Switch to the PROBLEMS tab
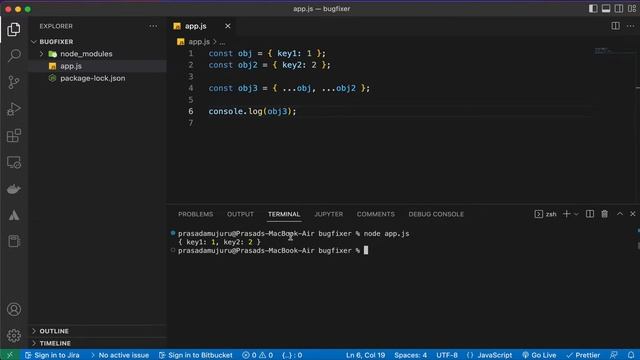 pos(196,214)
